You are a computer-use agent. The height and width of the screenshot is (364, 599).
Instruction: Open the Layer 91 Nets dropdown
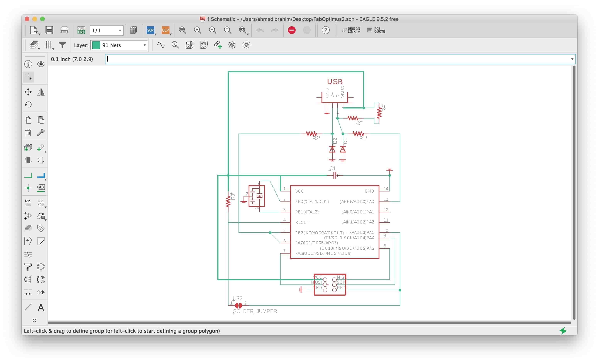click(119, 45)
